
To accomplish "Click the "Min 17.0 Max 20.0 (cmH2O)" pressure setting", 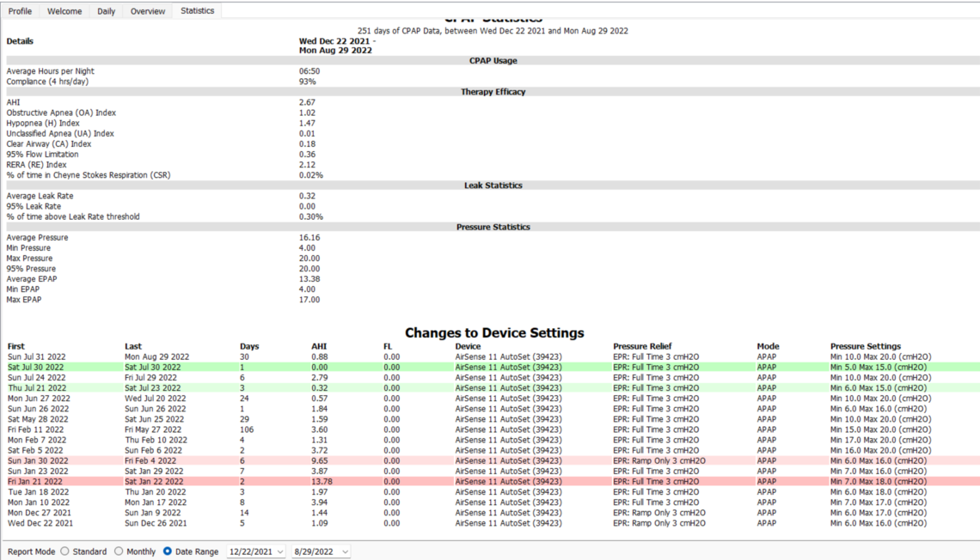I will (x=880, y=440).
